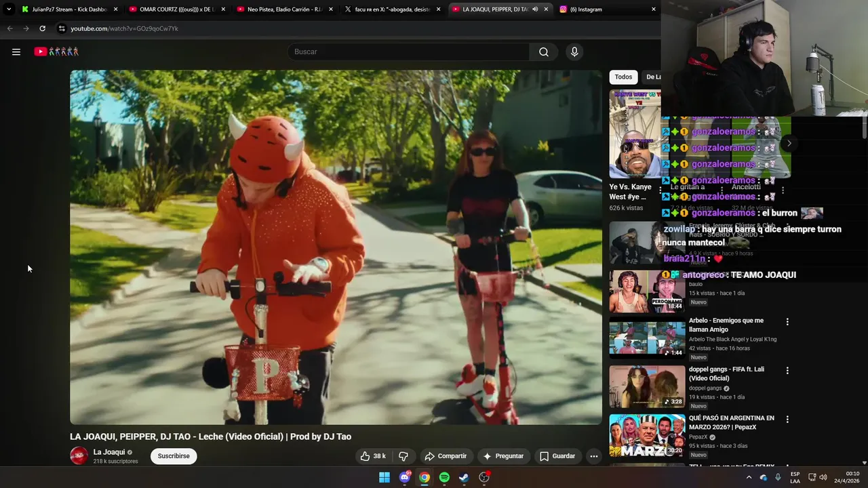The width and height of the screenshot is (868, 488).
Task: Open doppel gangs FIFA thumbnail
Action: [647, 386]
